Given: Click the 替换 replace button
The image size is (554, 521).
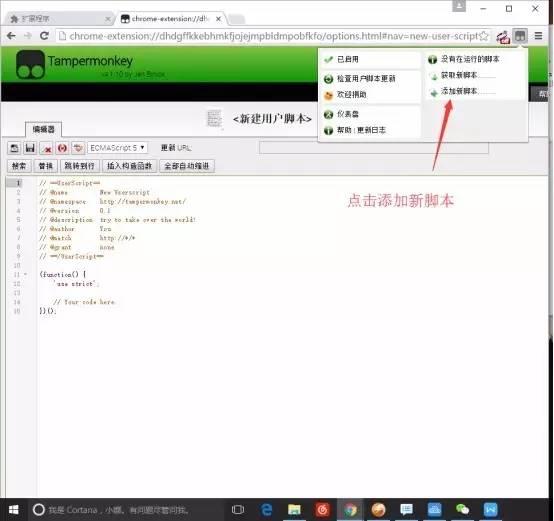Looking at the screenshot, I should pos(46,166).
